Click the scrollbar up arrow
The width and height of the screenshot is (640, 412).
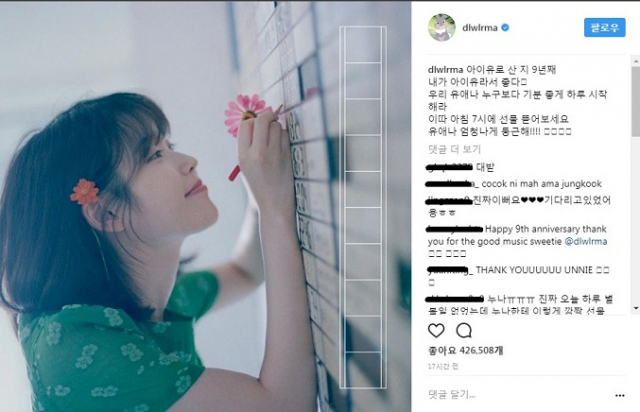point(636,61)
